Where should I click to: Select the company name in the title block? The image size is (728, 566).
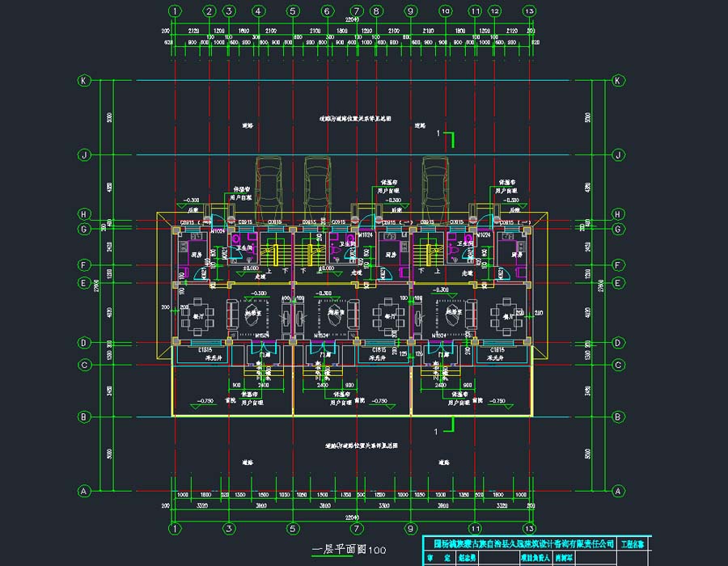pos(523,543)
